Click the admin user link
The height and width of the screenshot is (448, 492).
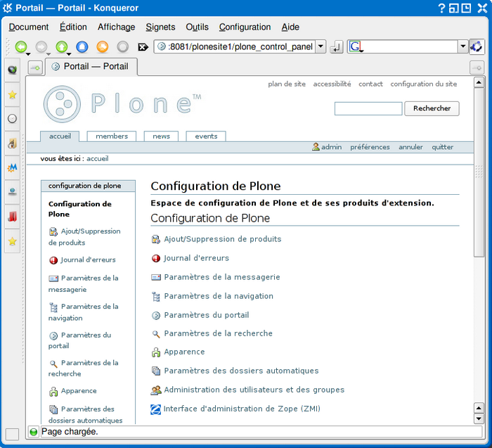(x=327, y=147)
